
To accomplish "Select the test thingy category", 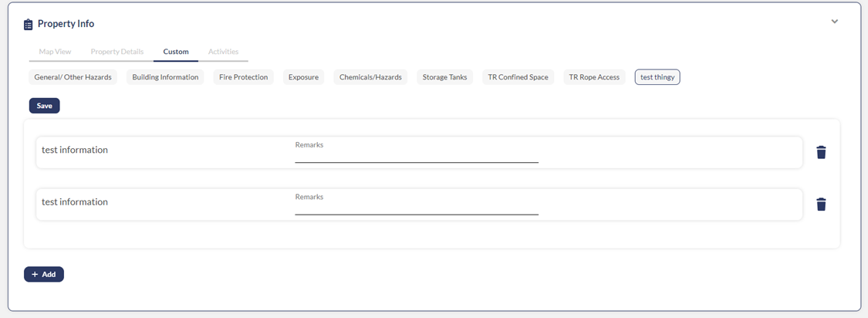I will pos(657,77).
